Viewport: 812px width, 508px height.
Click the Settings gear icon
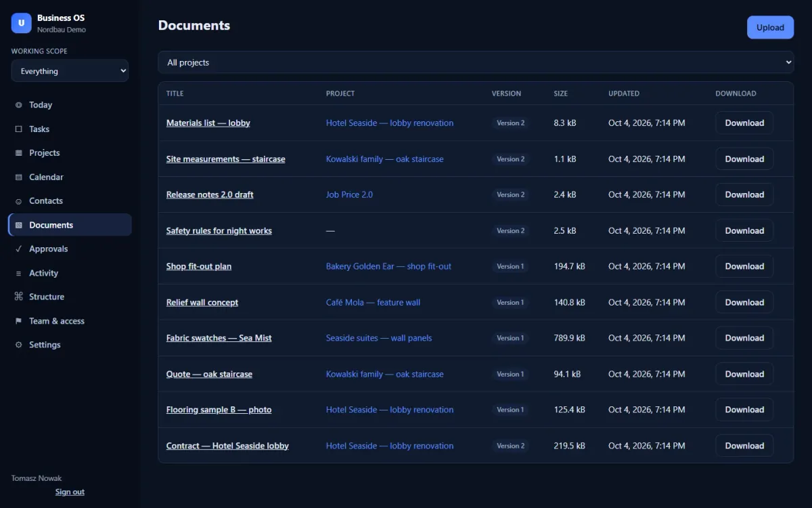(18, 345)
